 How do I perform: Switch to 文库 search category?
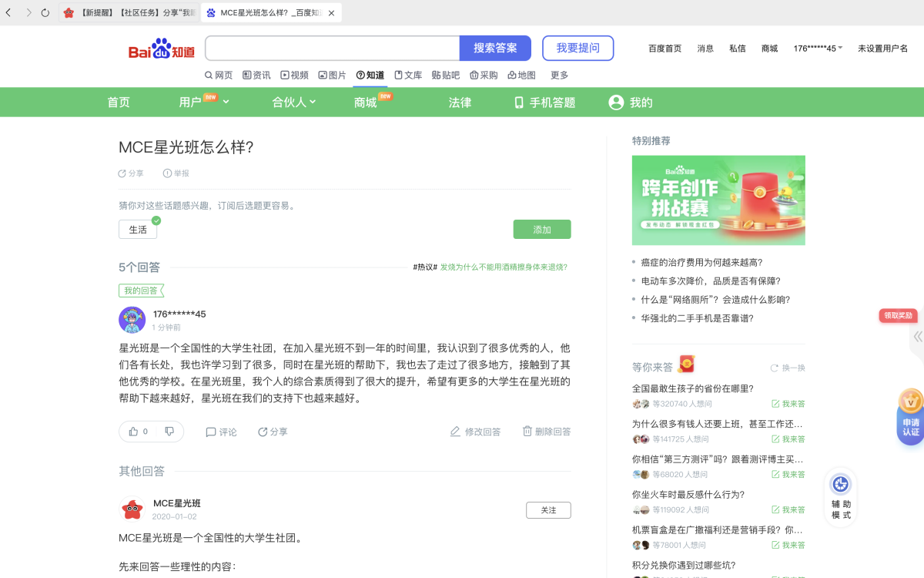click(x=408, y=75)
